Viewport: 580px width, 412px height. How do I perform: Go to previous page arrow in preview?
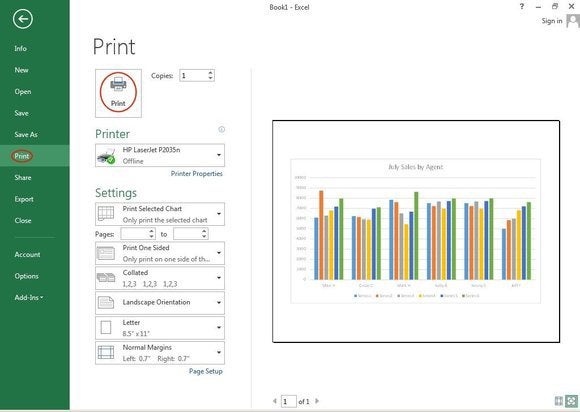(274, 401)
